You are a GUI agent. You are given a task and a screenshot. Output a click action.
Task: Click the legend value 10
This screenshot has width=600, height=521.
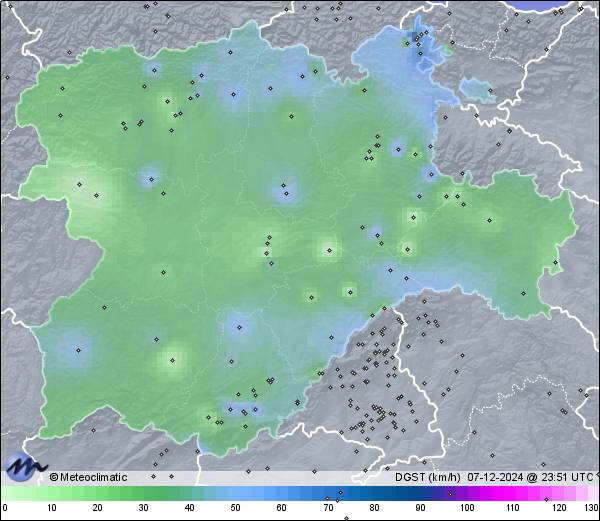click(x=52, y=508)
